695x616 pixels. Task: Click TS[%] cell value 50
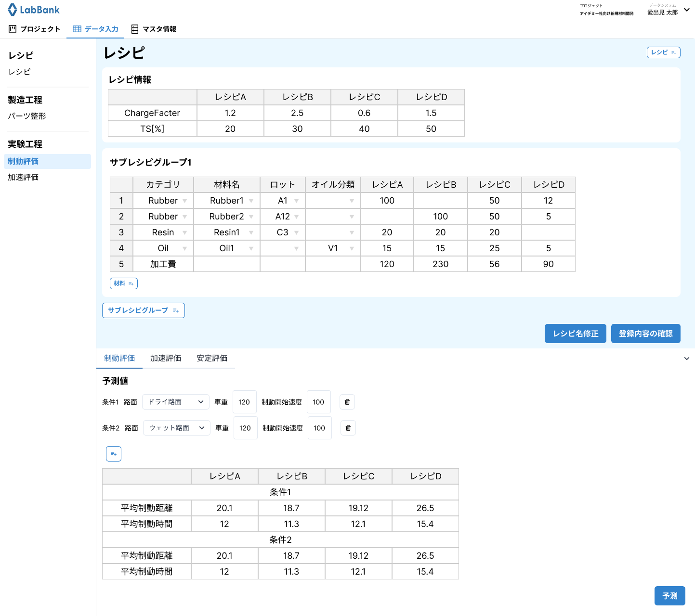(431, 129)
